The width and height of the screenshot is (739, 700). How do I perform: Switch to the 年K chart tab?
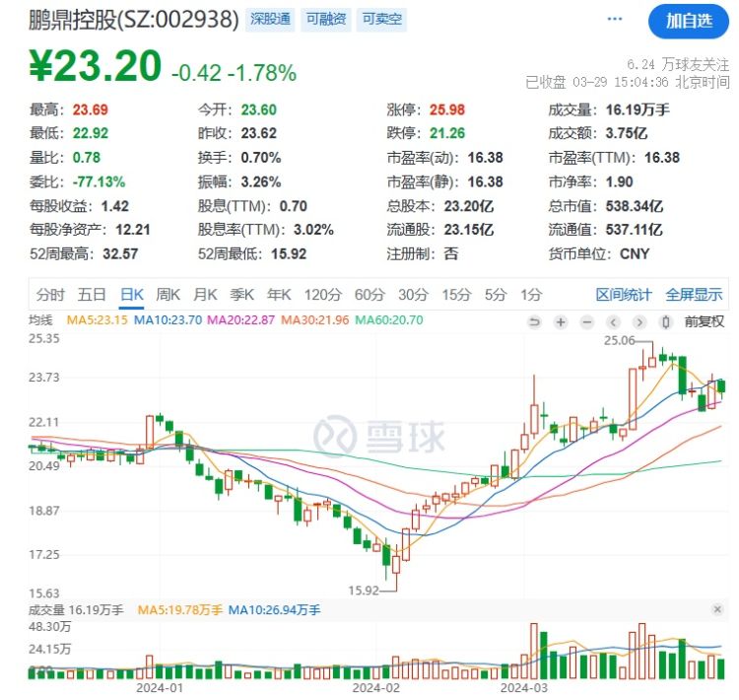point(279,295)
